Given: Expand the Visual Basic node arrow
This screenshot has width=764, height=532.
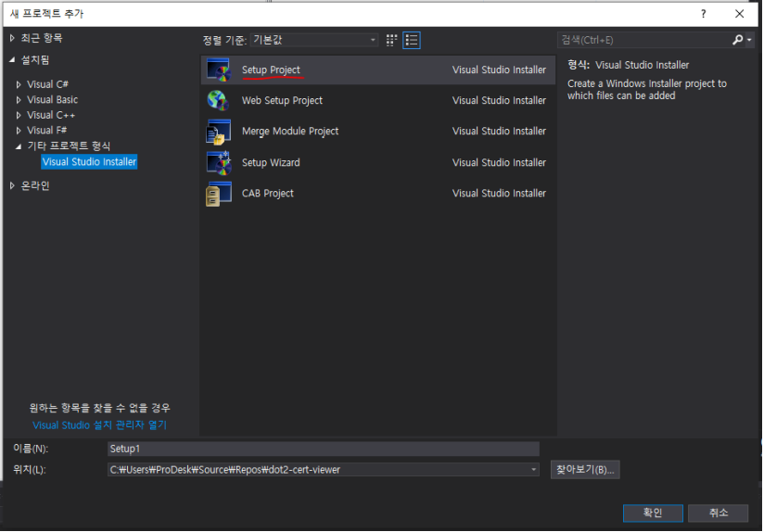Looking at the screenshot, I should [x=19, y=100].
